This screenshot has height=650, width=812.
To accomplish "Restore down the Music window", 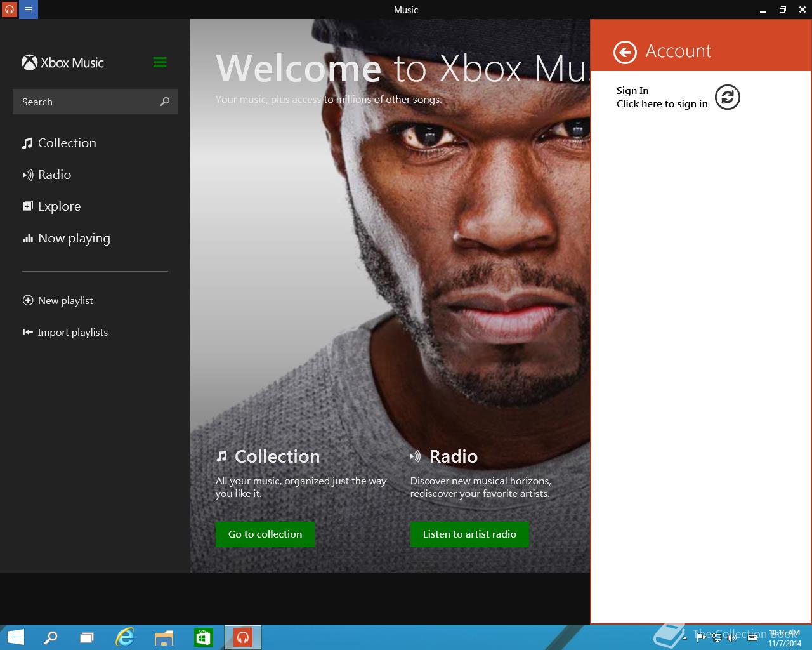I will [x=783, y=10].
